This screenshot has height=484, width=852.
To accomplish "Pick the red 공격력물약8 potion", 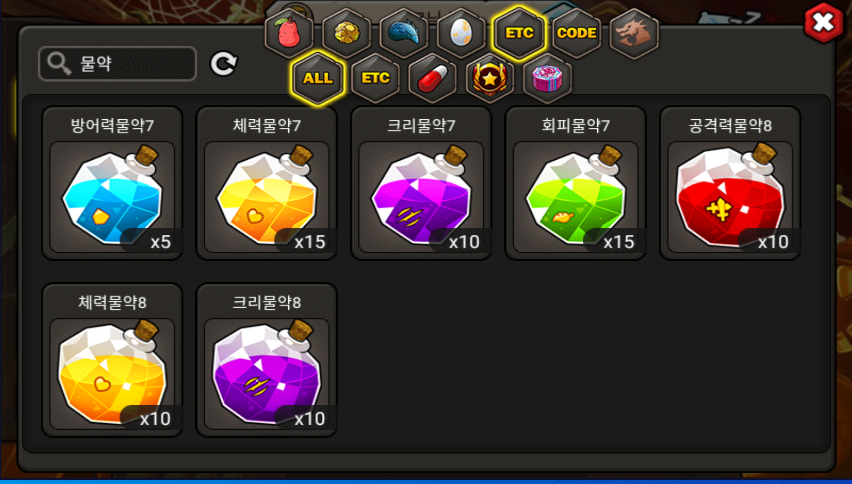I will tap(730, 183).
